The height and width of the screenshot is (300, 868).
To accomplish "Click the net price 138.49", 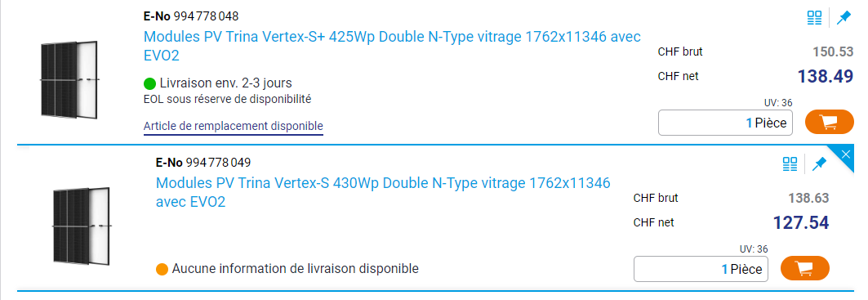I will [x=826, y=77].
